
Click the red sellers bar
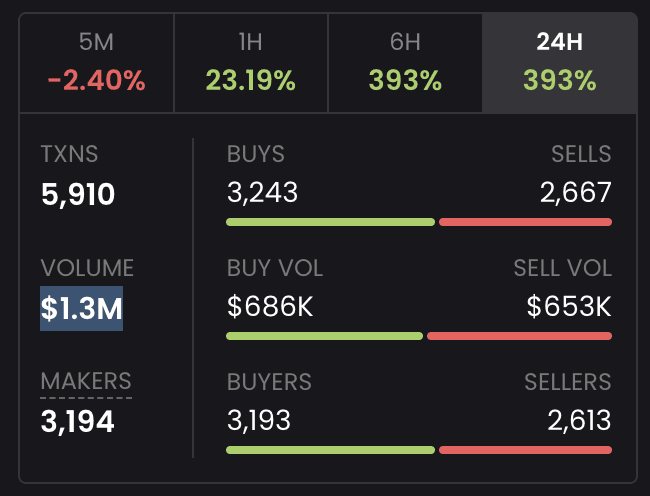coord(525,450)
